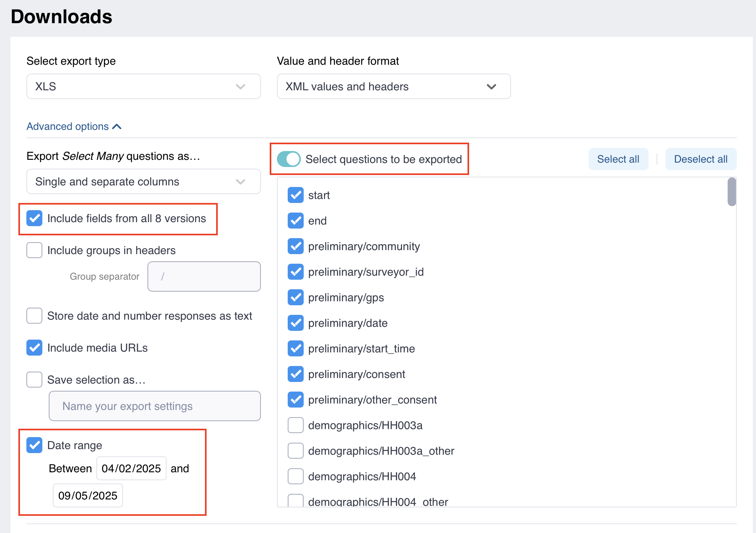Check the demographics/HH004 question

coord(295,476)
